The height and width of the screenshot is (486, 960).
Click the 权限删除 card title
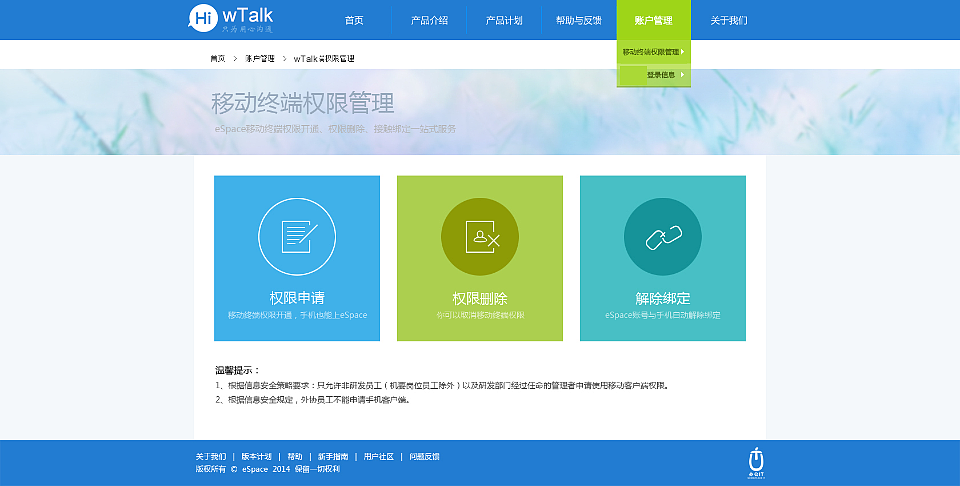click(x=480, y=298)
